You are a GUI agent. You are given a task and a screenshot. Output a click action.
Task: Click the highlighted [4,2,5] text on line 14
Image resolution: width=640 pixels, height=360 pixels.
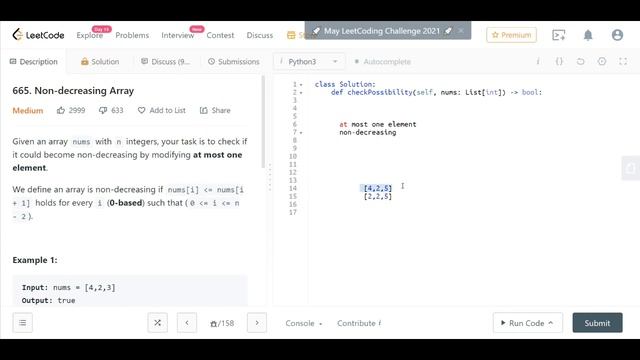click(x=378, y=188)
